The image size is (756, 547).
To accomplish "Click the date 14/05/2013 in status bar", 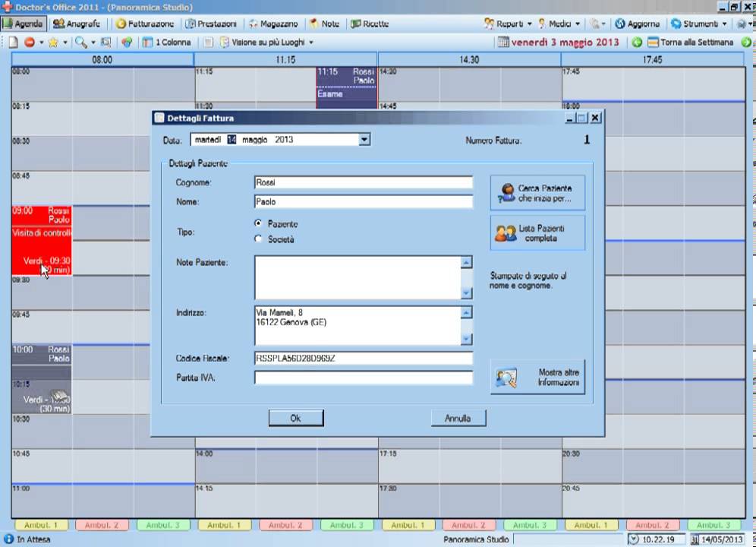I will point(723,539).
